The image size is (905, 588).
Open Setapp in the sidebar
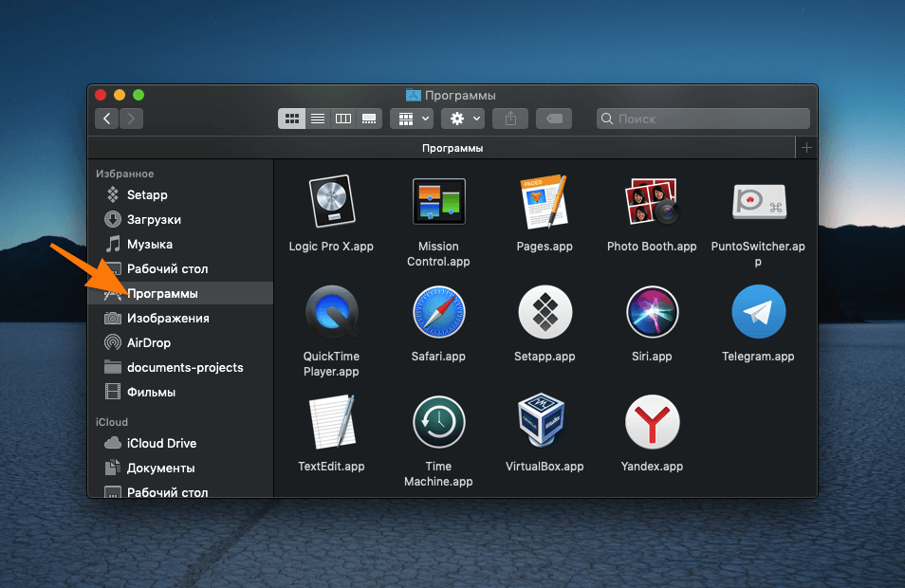tap(180, 194)
